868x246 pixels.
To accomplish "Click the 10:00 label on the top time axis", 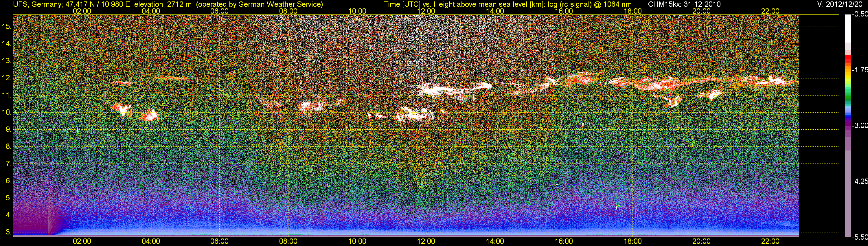I will click(357, 11).
